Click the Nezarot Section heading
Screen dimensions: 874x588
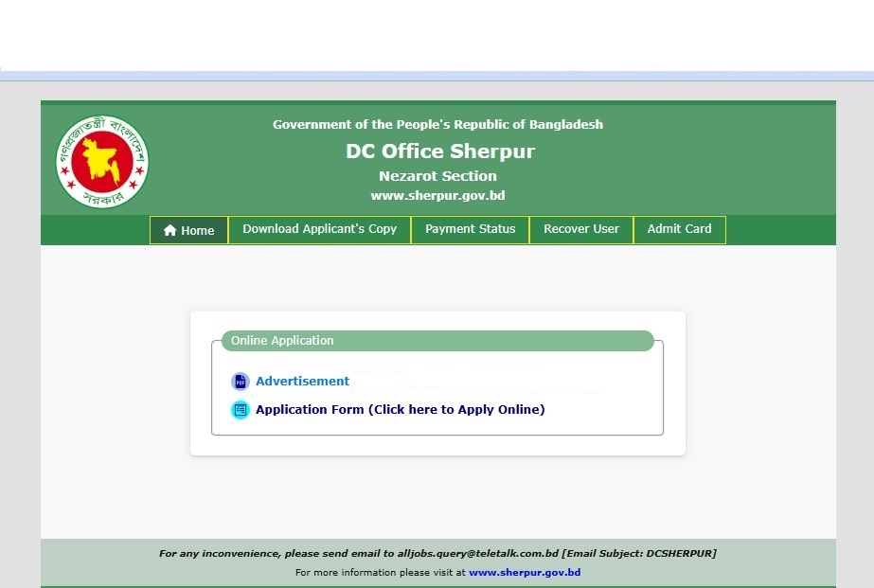(437, 176)
